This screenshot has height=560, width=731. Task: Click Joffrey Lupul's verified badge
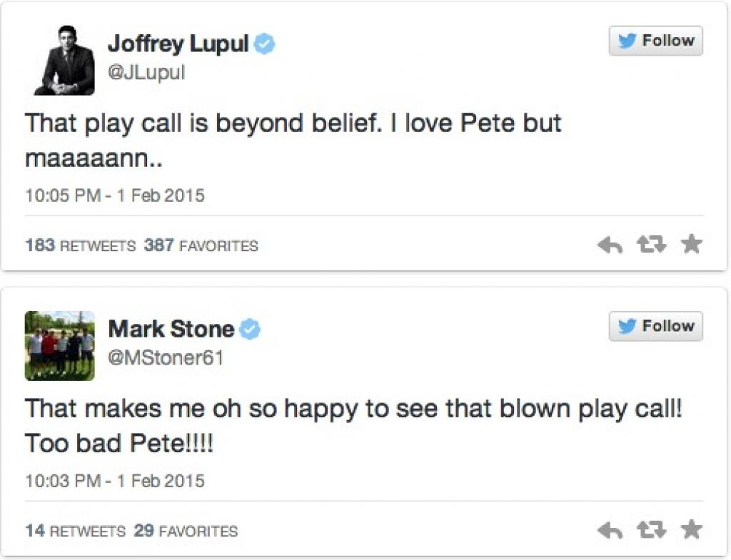[266, 45]
